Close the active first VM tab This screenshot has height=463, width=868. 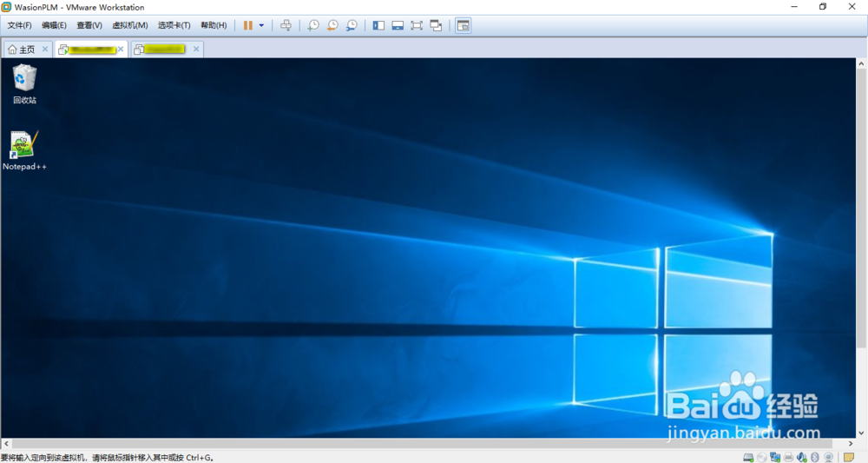[x=121, y=50]
